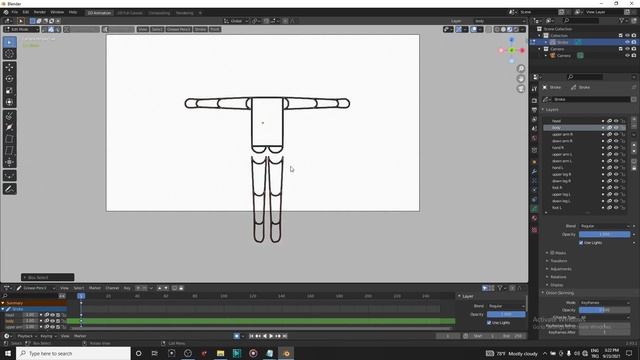
Task: Open the viewport Point menu
Action: (x=215, y=29)
